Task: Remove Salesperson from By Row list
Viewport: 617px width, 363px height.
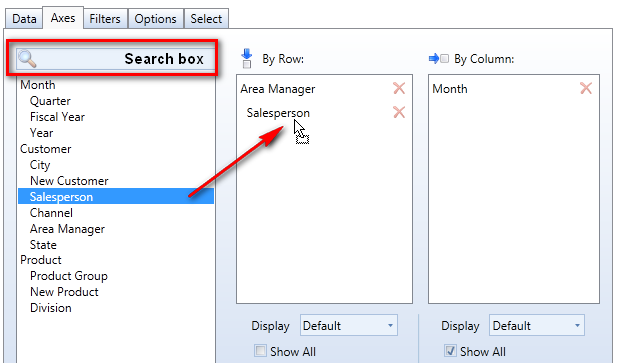Action: (x=399, y=112)
